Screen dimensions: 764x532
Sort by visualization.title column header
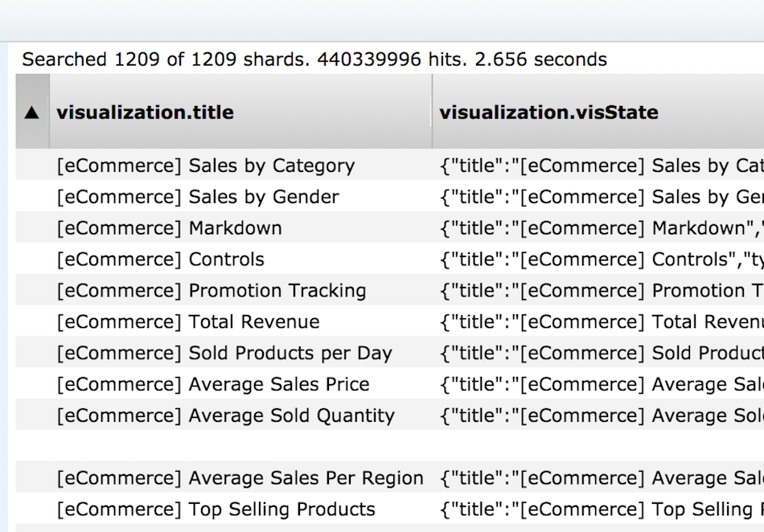[x=146, y=113]
